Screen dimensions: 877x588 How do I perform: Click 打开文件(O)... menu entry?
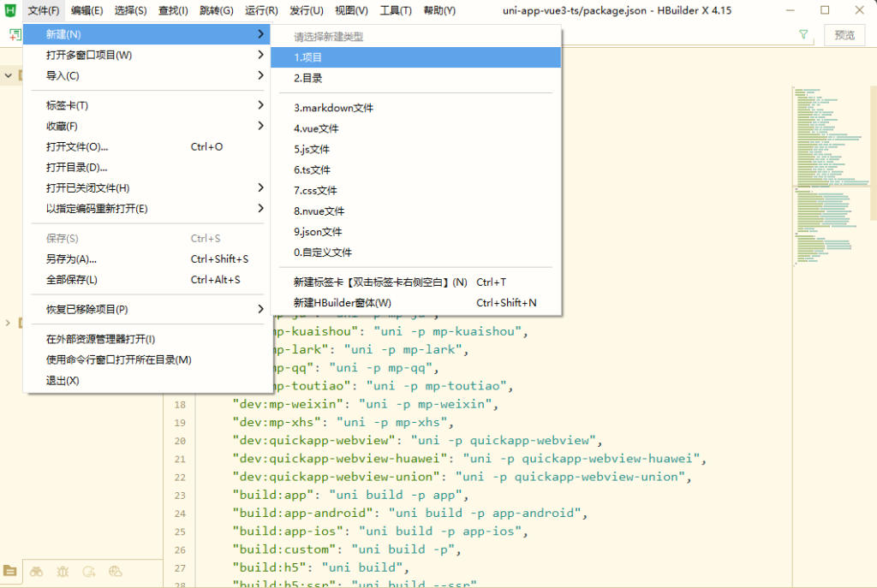(77, 147)
